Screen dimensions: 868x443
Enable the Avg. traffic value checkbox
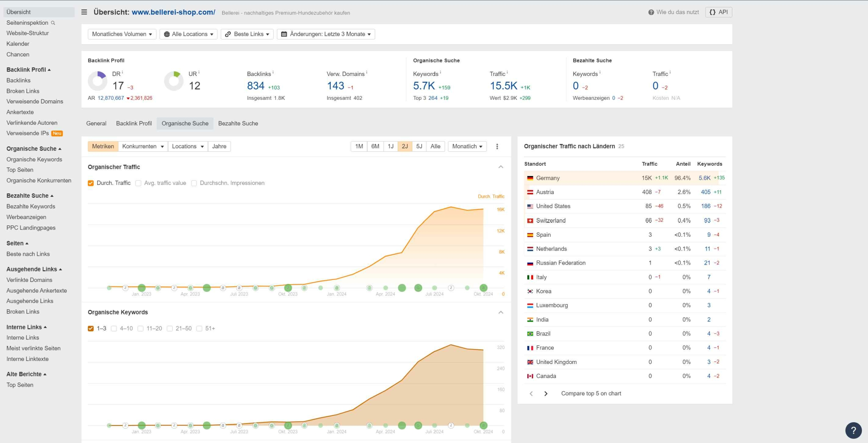coord(138,183)
